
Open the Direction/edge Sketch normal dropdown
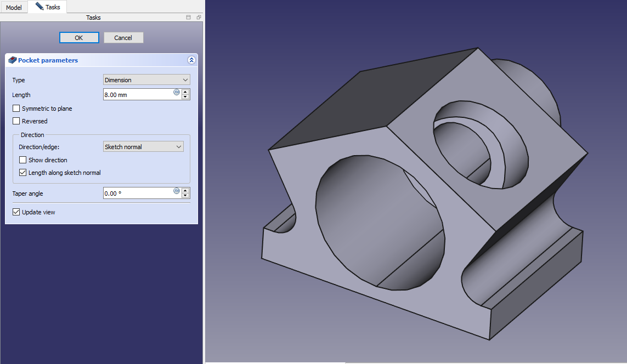click(143, 147)
